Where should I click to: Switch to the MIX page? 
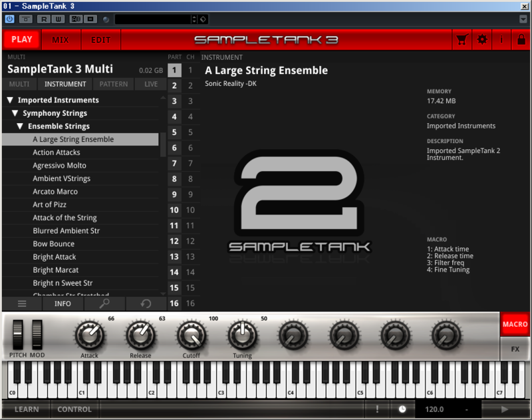61,40
